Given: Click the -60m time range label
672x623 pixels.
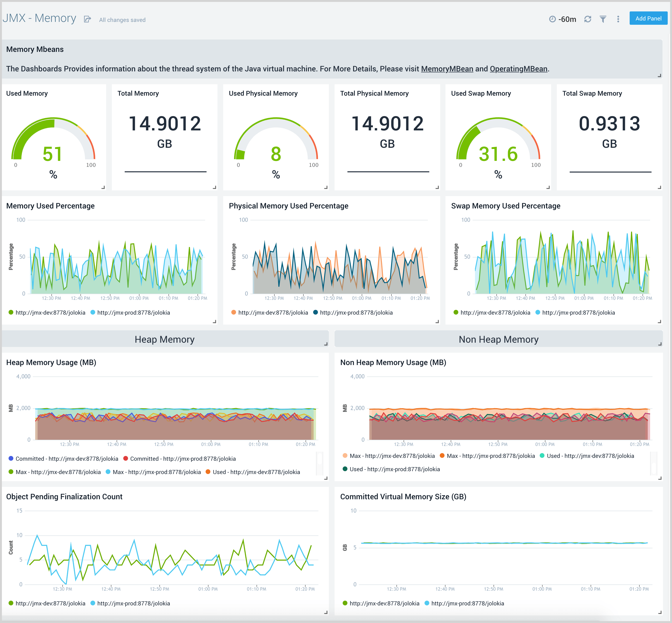Looking at the screenshot, I should coord(567,19).
